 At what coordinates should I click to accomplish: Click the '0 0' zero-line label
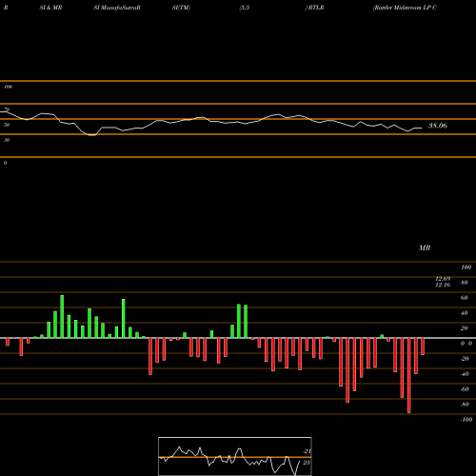click(x=466, y=344)
